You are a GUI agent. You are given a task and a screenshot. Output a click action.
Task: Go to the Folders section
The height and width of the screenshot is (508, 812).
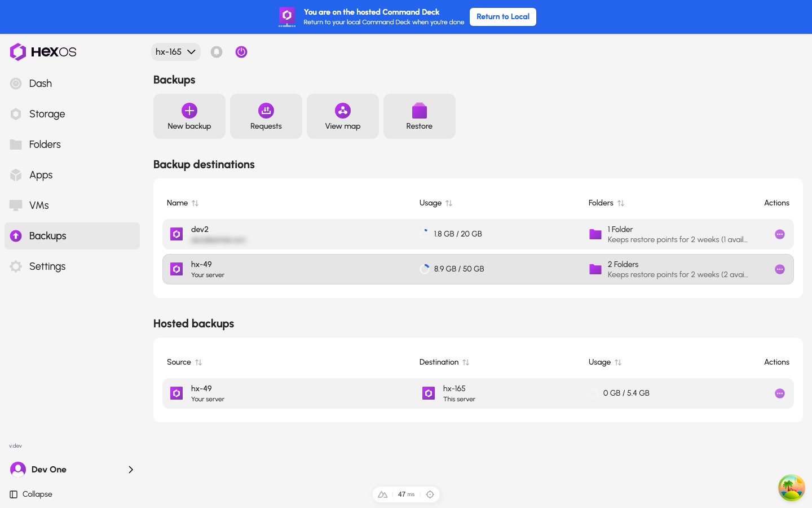pyautogui.click(x=72, y=144)
